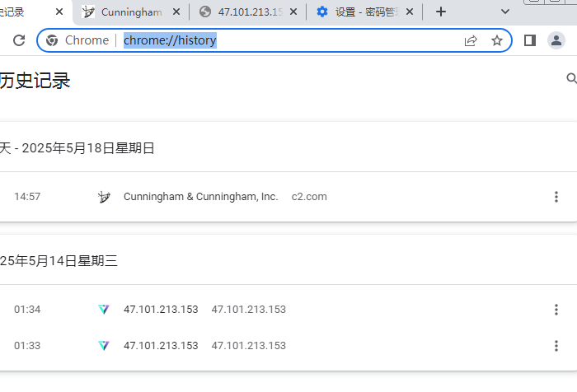The height and width of the screenshot is (392, 577).
Task: Click the favicon of the 01:33 history entry
Action: [x=104, y=345]
